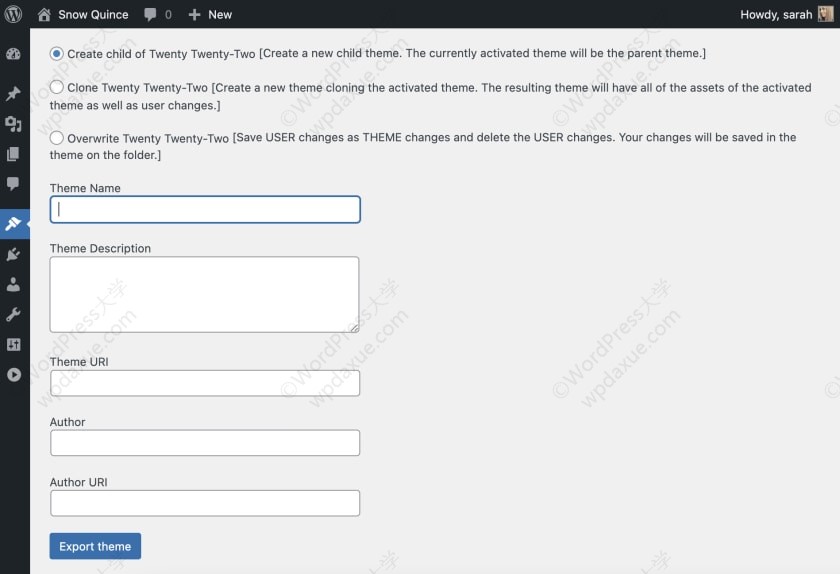Click the plus icon next to New
The height and width of the screenshot is (574, 840).
(x=194, y=14)
